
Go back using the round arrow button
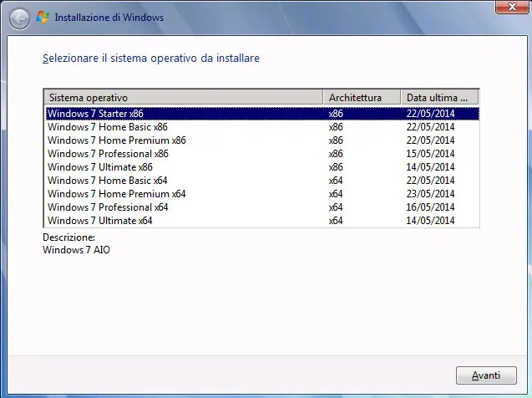pos(19,18)
